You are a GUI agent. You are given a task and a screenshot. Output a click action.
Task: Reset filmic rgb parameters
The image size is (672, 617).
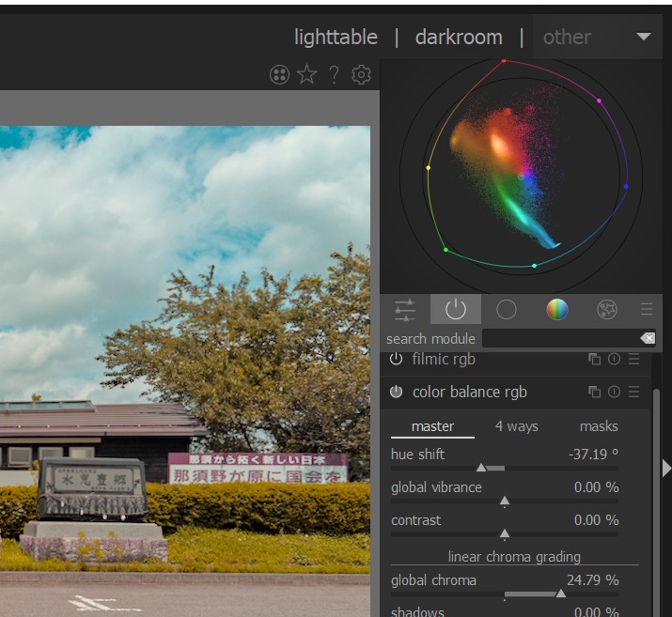tap(614, 359)
